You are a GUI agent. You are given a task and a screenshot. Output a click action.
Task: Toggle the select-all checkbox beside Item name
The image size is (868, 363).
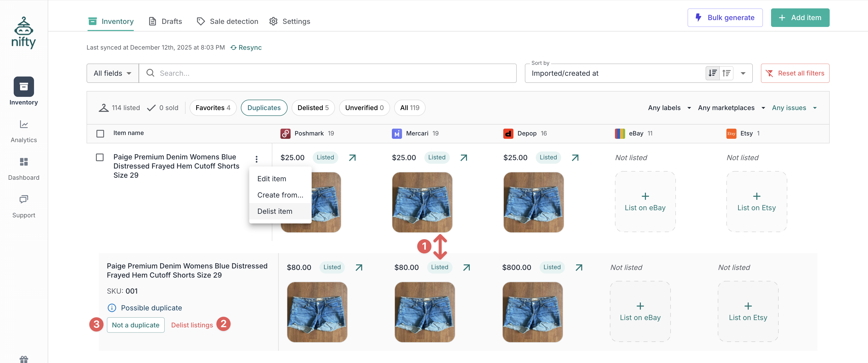(100, 134)
